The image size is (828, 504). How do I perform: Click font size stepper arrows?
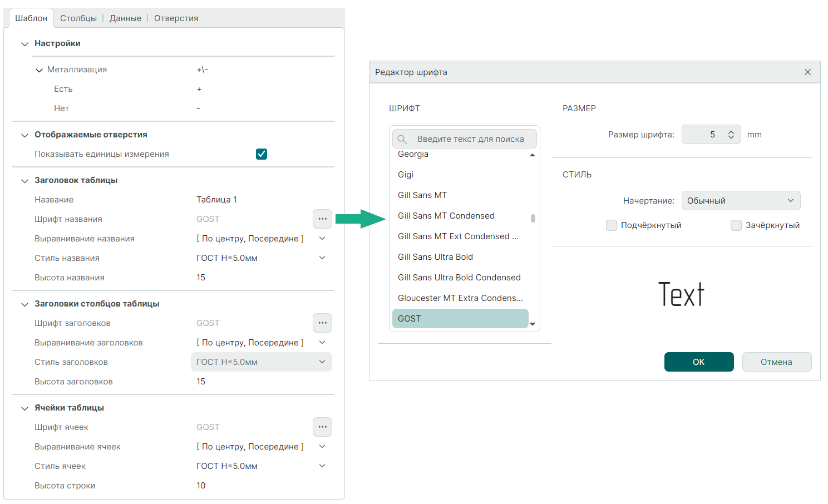click(731, 135)
